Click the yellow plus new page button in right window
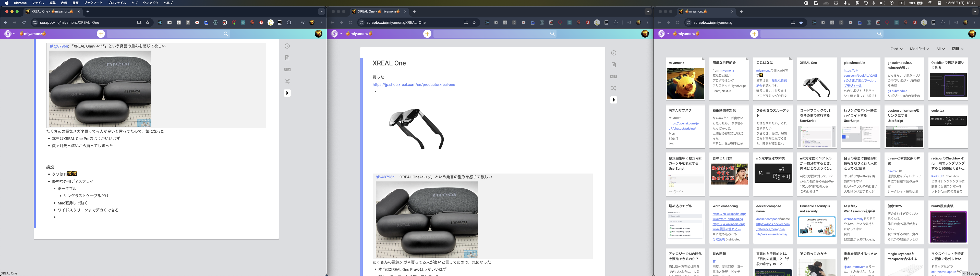Viewport: 980px width, 276px height. click(754, 34)
